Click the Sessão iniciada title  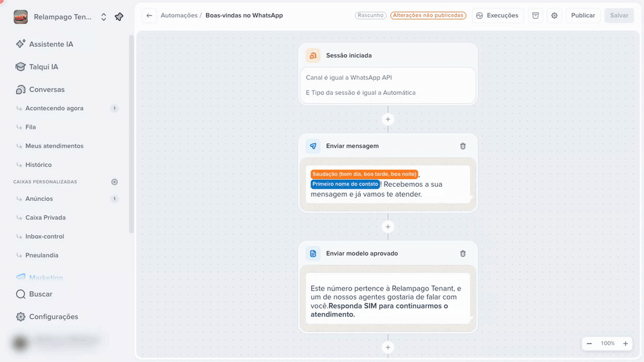tap(348, 55)
